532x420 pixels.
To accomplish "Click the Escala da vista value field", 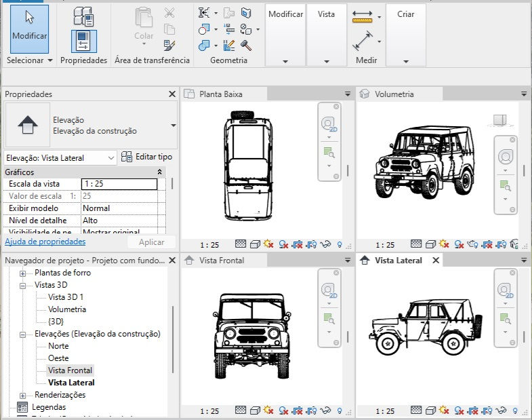I will [x=119, y=184].
